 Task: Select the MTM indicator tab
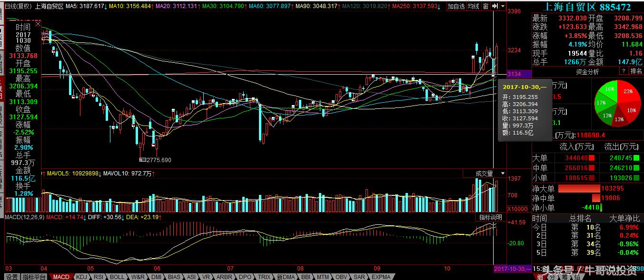(x=323, y=277)
